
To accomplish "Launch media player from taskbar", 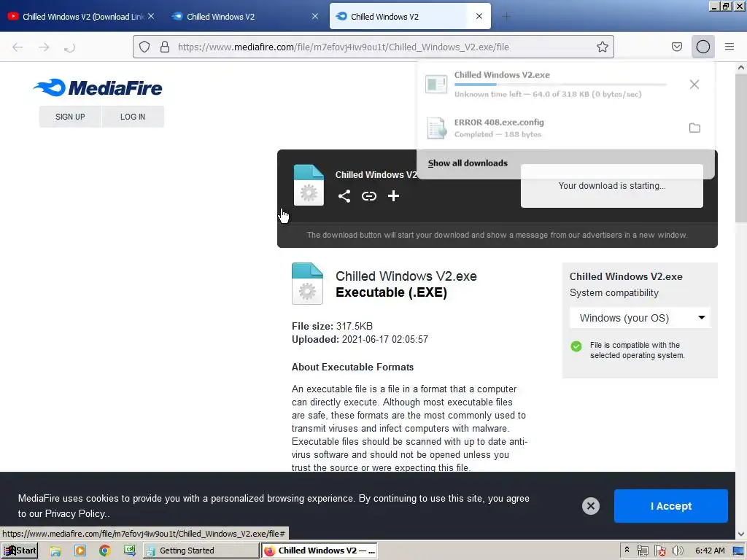I will (x=80, y=551).
